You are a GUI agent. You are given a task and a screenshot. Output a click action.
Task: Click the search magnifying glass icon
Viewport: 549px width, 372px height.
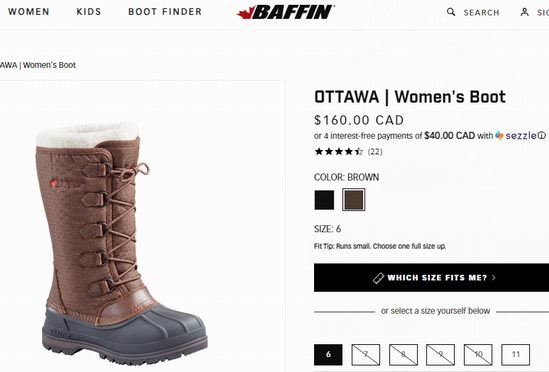[451, 12]
